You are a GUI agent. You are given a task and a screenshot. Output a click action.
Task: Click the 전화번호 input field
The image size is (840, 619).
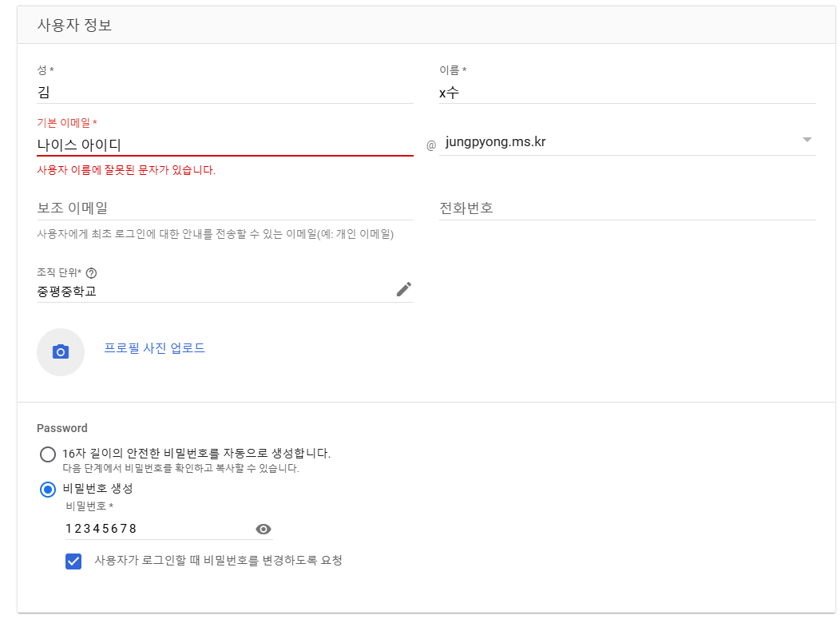(628, 208)
